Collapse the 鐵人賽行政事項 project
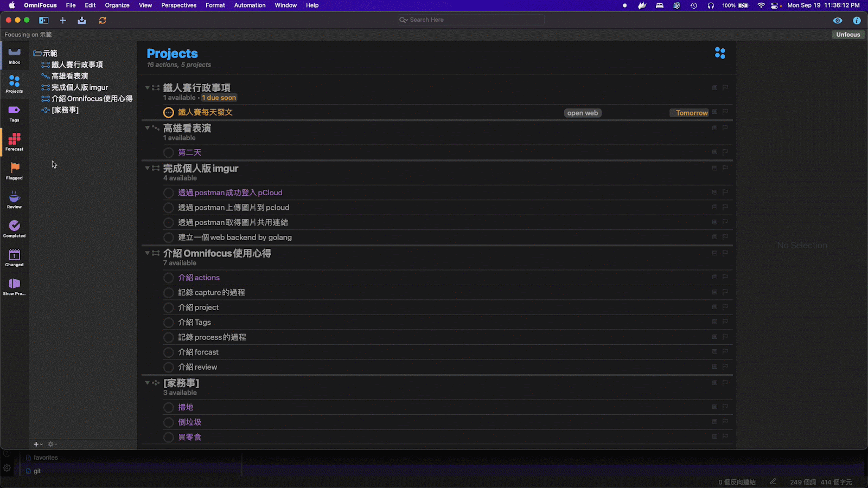 click(147, 87)
